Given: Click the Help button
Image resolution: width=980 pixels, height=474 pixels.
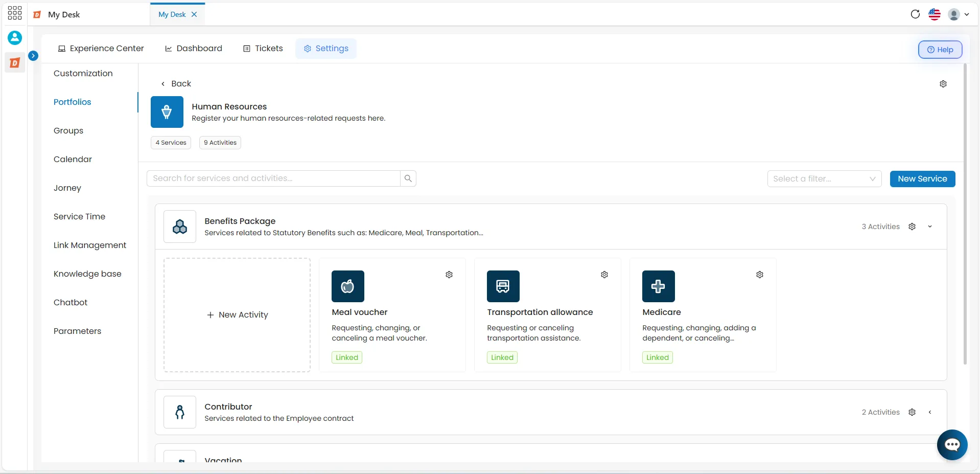Looking at the screenshot, I should pyautogui.click(x=940, y=50).
